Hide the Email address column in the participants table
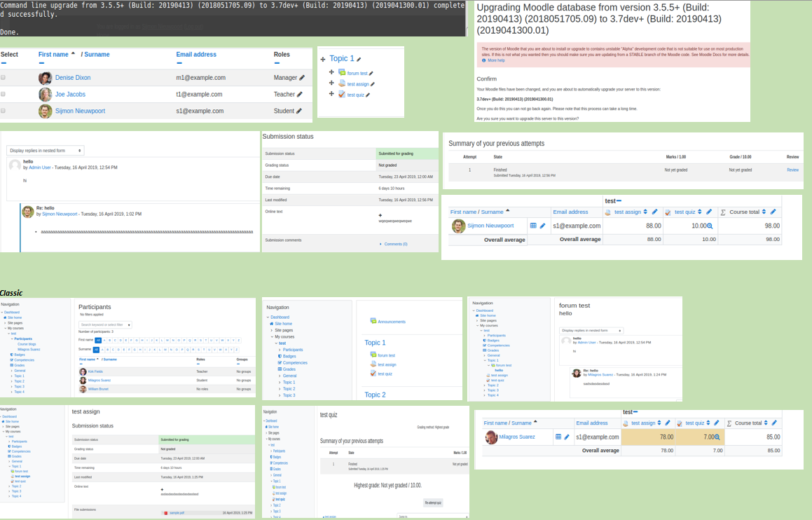 point(179,63)
